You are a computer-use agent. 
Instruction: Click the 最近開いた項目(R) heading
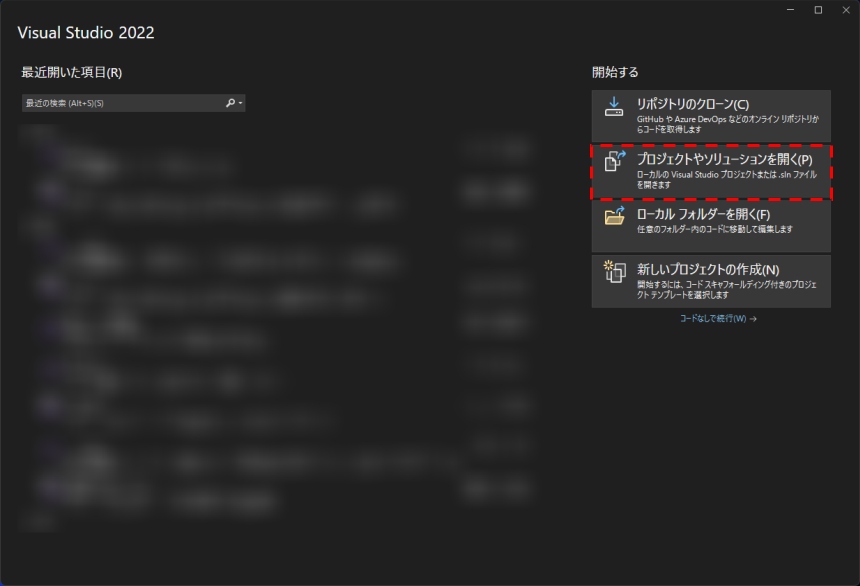pos(71,72)
